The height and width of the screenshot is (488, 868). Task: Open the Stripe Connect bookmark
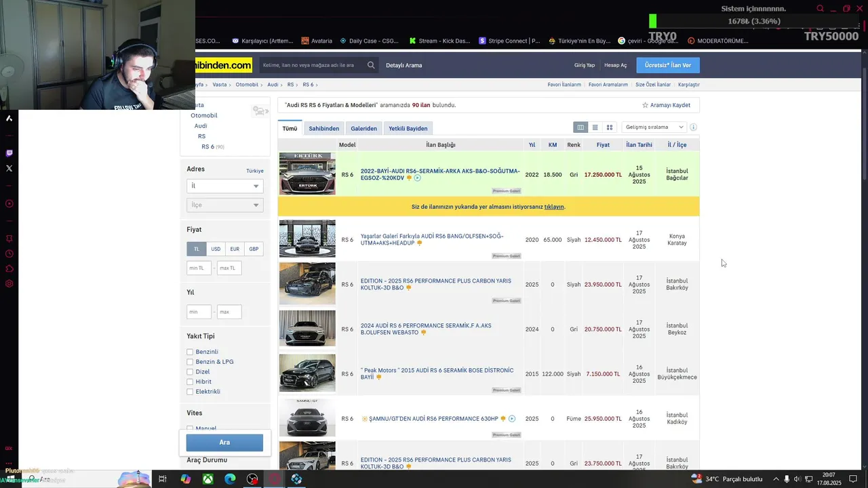[509, 41]
